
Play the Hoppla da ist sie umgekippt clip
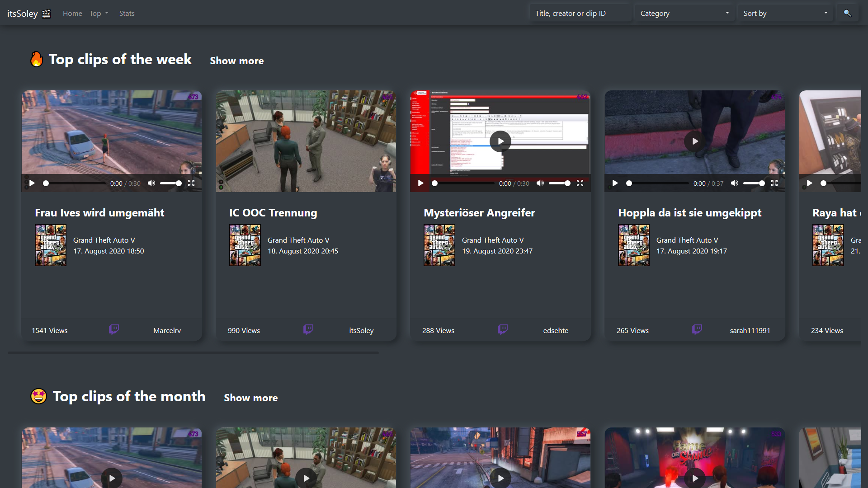(x=695, y=141)
